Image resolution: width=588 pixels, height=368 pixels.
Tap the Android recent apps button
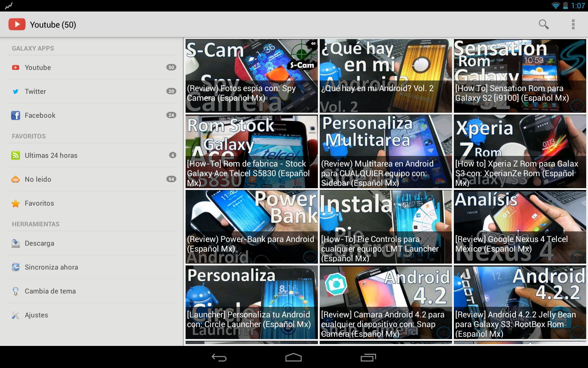pos(368,357)
